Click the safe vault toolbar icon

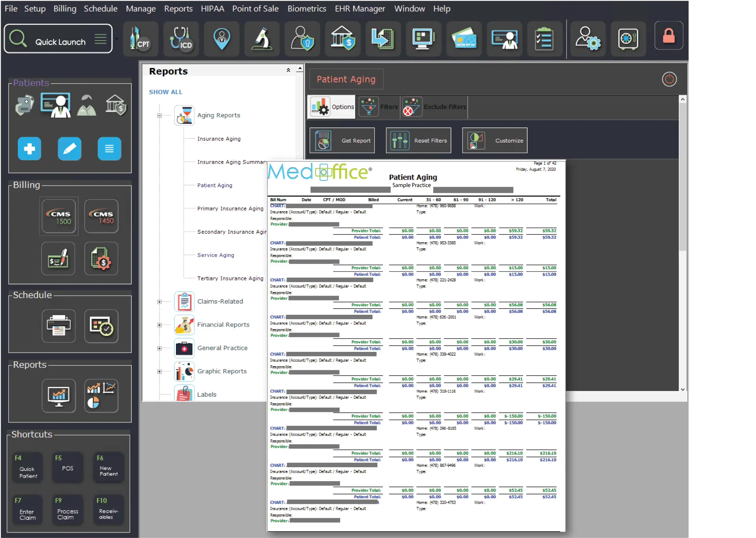[628, 38]
